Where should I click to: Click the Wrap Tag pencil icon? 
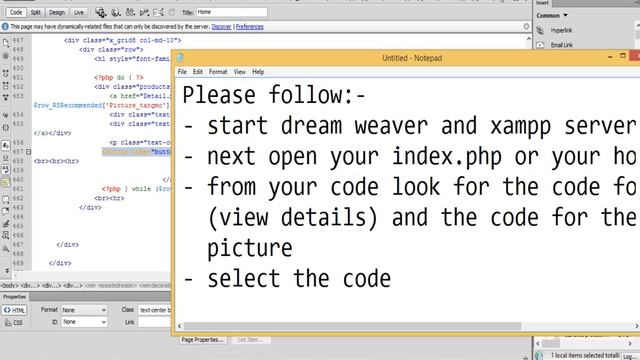click(x=6, y=224)
